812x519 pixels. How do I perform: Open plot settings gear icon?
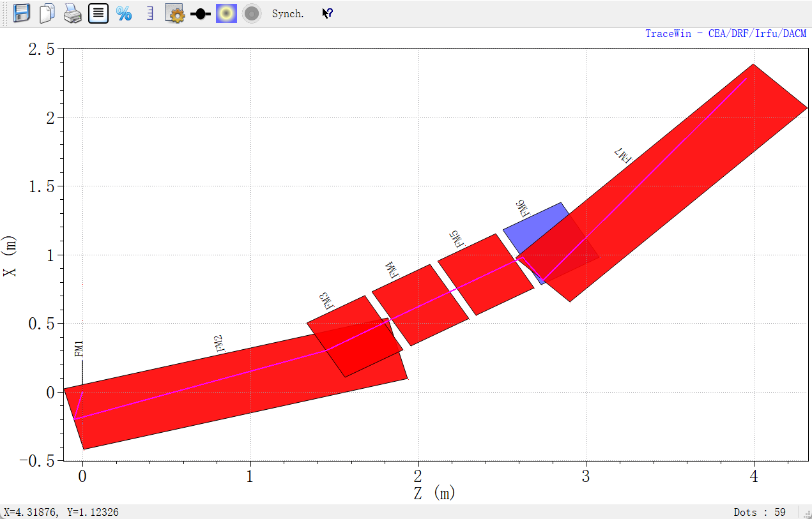(x=174, y=13)
